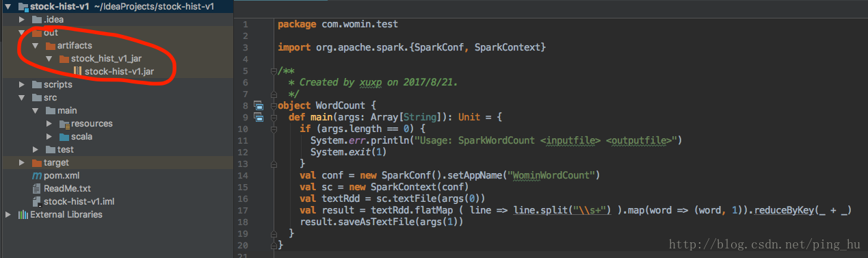Click 'println' on line 11

coord(389,140)
